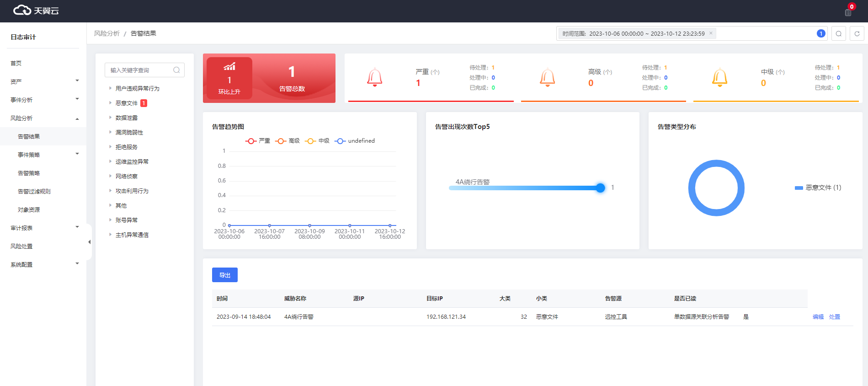Click the 4A绕行告警 Top5 bar handle
The height and width of the screenshot is (386, 868).
click(x=600, y=188)
